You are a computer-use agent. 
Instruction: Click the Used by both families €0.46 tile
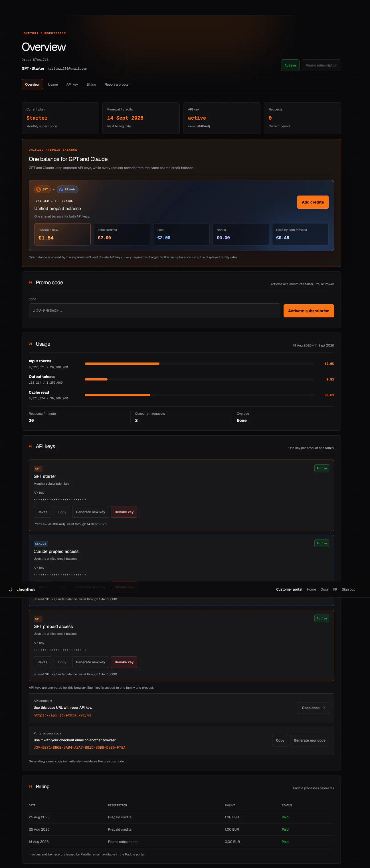point(300,234)
